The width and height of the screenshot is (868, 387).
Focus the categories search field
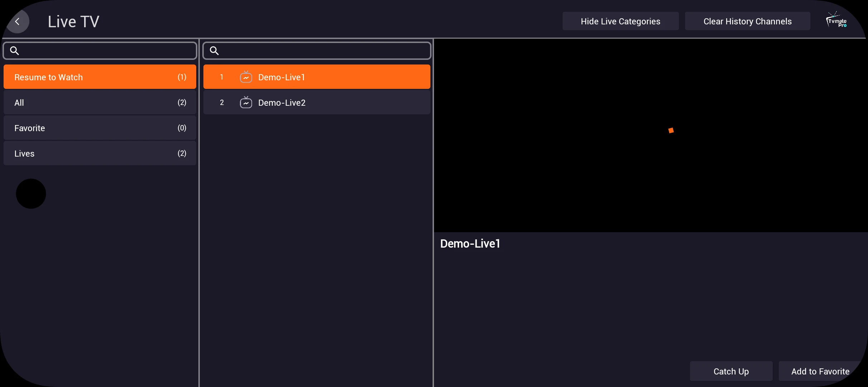(x=100, y=51)
